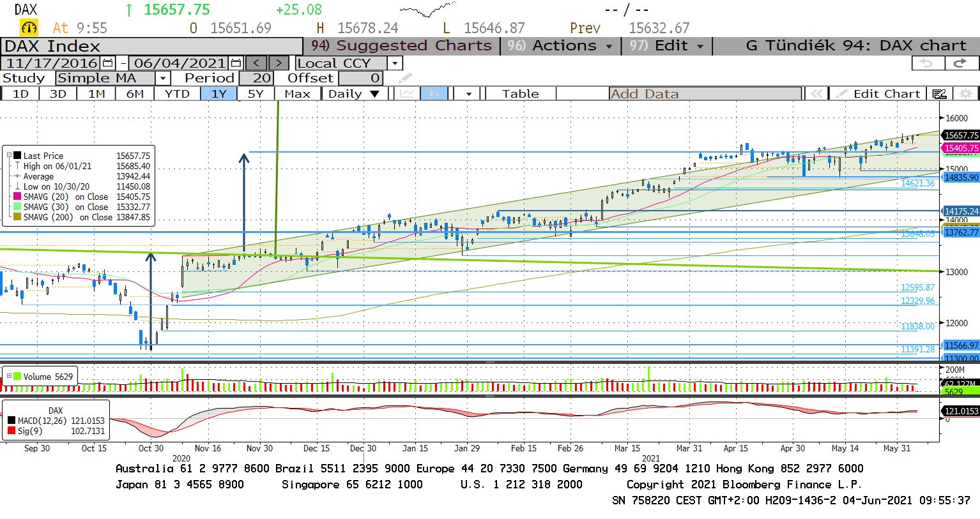
Task: Click the red Sig(9) legend swatch
Action: (x=11, y=431)
